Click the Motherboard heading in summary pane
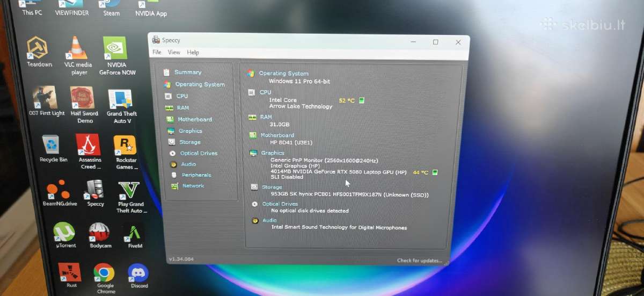Screen dimensions: 644x296 pos(277,135)
